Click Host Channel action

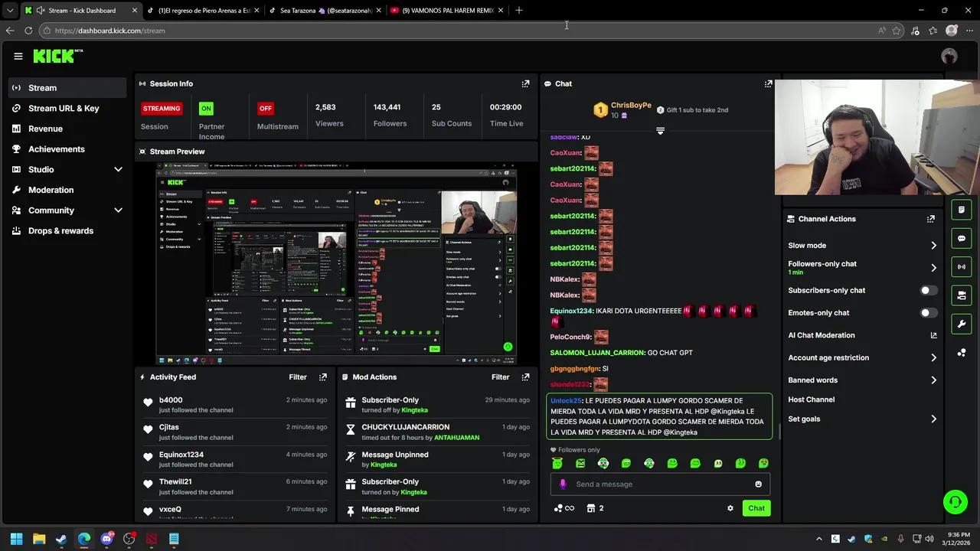coord(811,399)
